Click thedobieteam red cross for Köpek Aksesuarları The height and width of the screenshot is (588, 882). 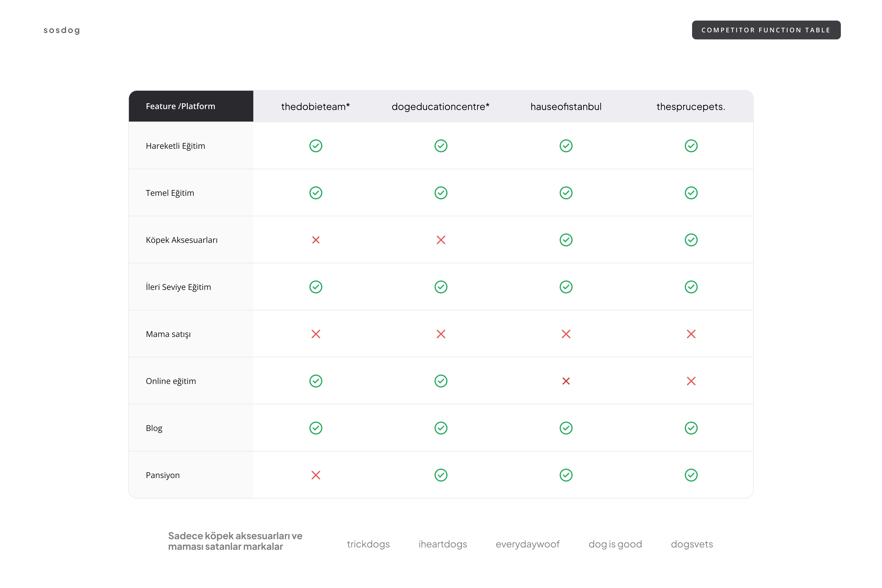pos(316,240)
